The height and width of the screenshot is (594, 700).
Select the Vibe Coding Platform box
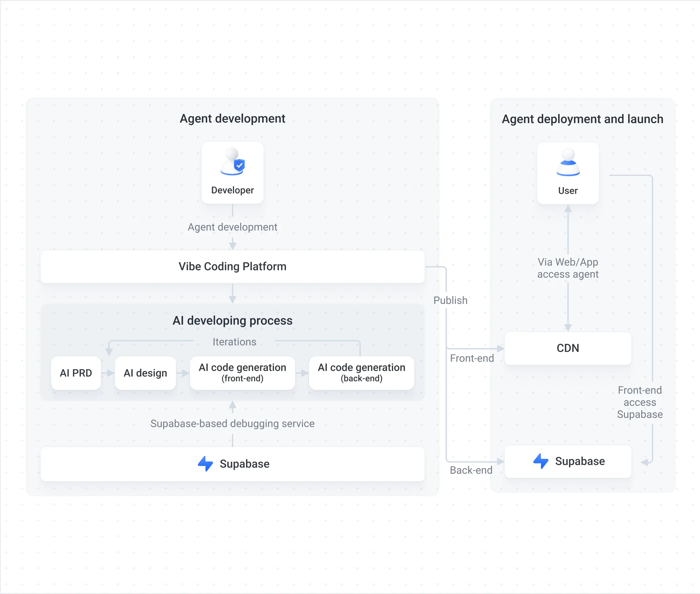click(232, 267)
